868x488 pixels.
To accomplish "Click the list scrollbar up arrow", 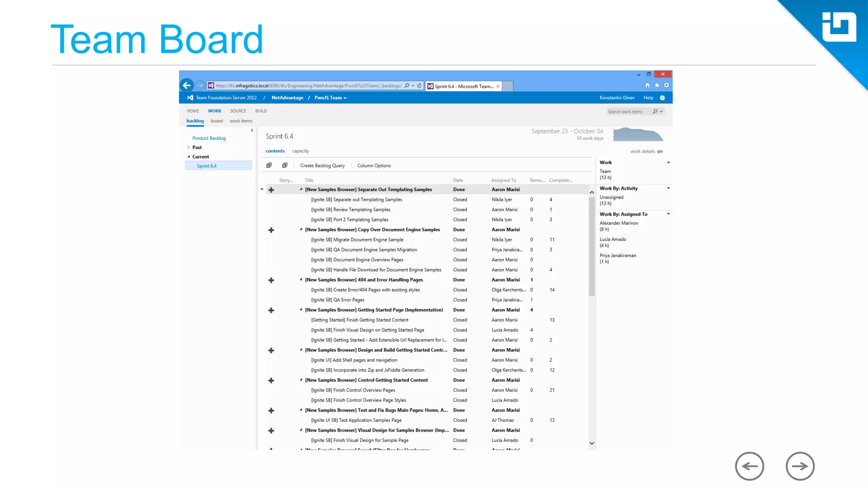I will (592, 192).
